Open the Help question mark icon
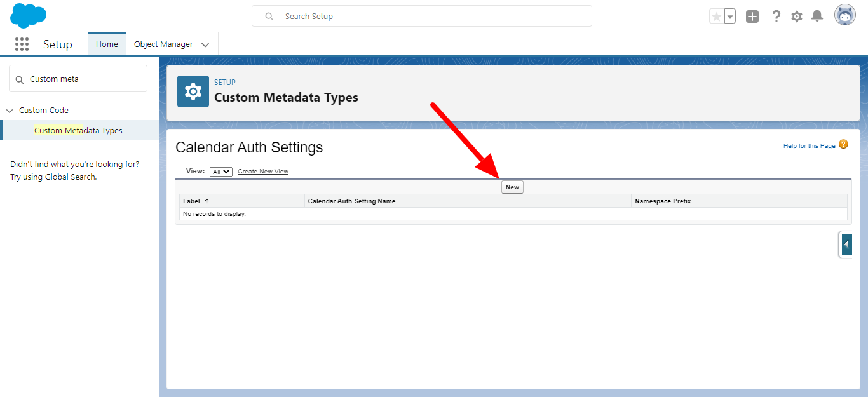Image resolution: width=868 pixels, height=397 pixels. 776,17
